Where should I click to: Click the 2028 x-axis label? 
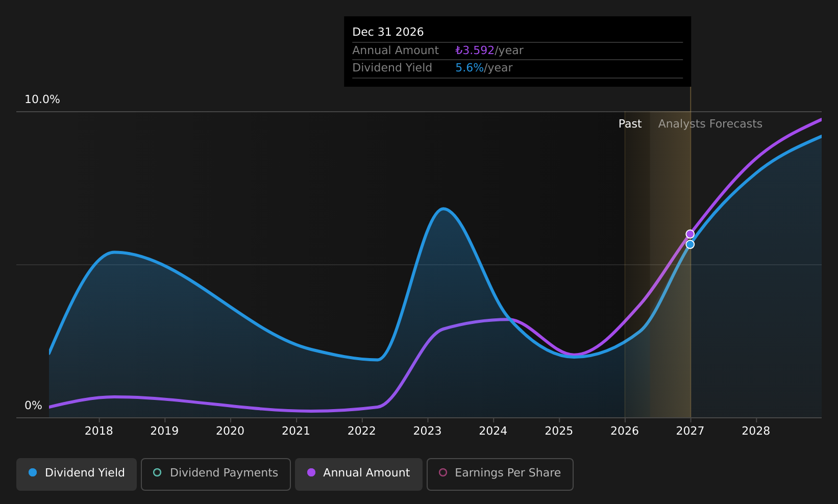click(x=756, y=431)
